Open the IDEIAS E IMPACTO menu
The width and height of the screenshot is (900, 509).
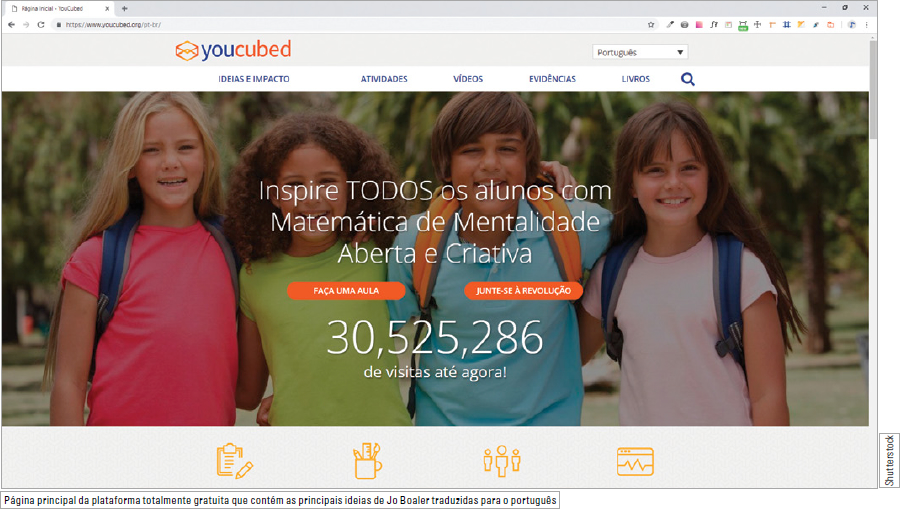click(254, 79)
